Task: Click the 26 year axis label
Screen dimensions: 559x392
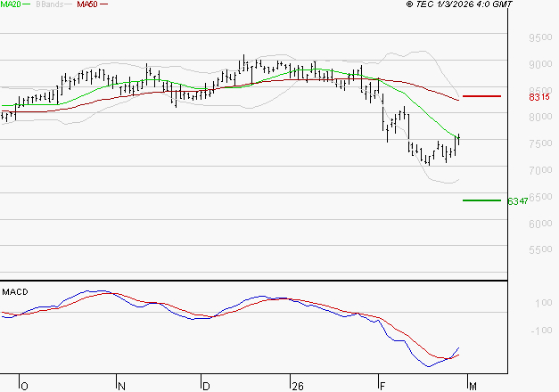Action: (x=298, y=387)
